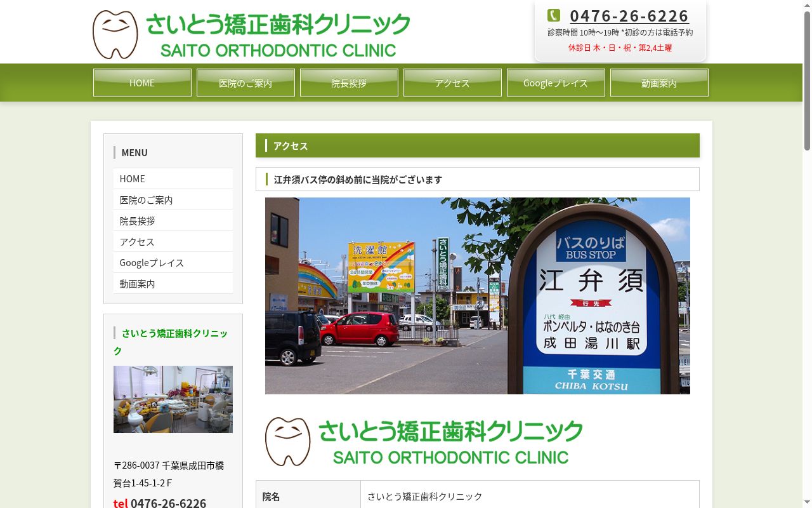The image size is (812, 508).
Task: Click the 江弁須 bus stop photo
Action: (478, 296)
